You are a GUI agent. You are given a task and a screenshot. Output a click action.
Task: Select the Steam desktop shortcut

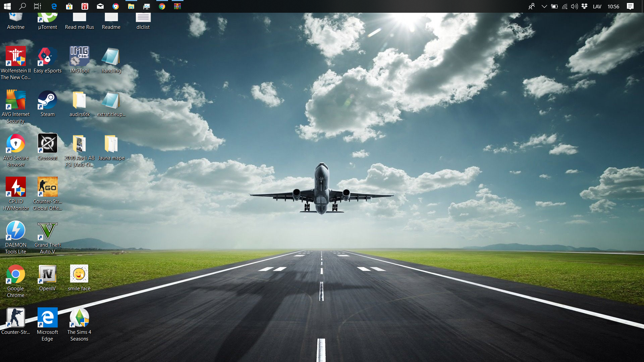point(47,103)
